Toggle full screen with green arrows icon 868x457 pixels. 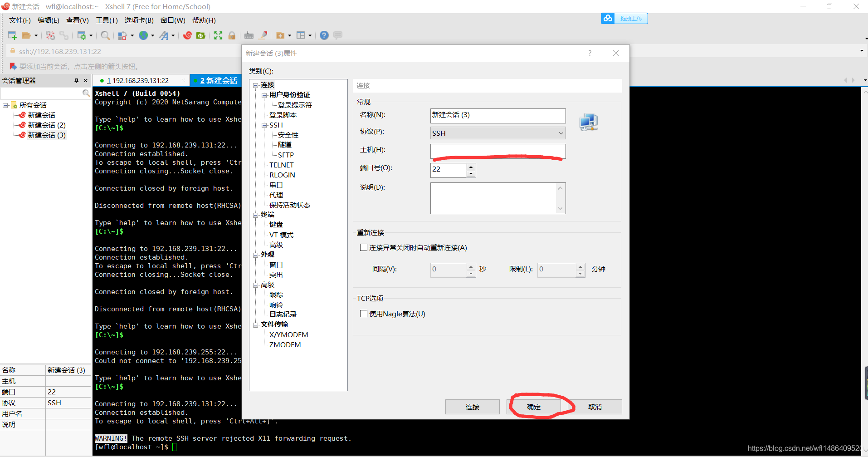(x=218, y=35)
